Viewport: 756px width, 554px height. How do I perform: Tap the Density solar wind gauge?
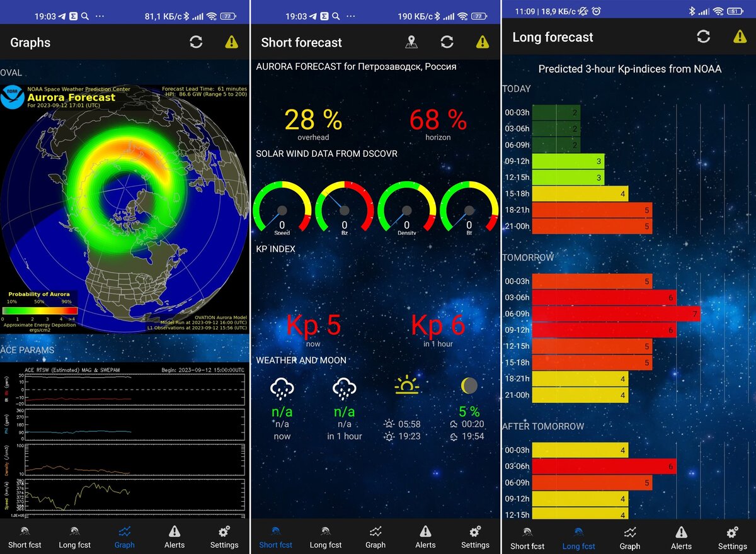[x=406, y=208]
